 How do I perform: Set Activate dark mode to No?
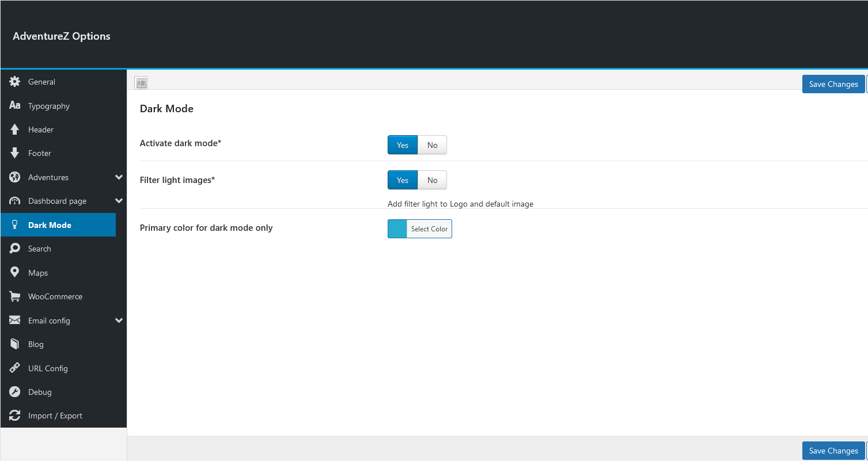point(432,145)
